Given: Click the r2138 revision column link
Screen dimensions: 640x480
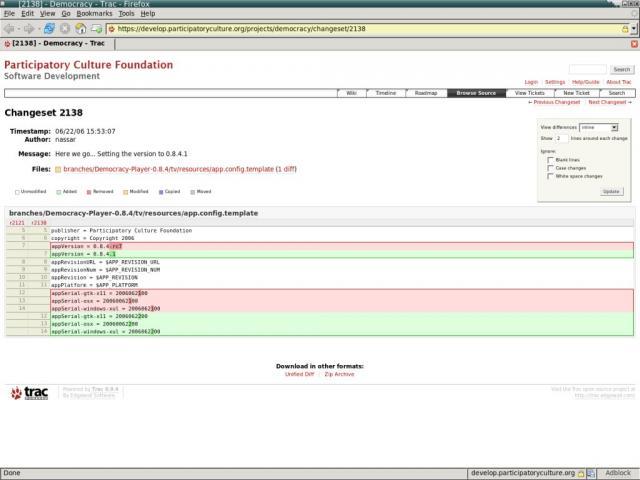Looking at the screenshot, I should (x=39, y=223).
